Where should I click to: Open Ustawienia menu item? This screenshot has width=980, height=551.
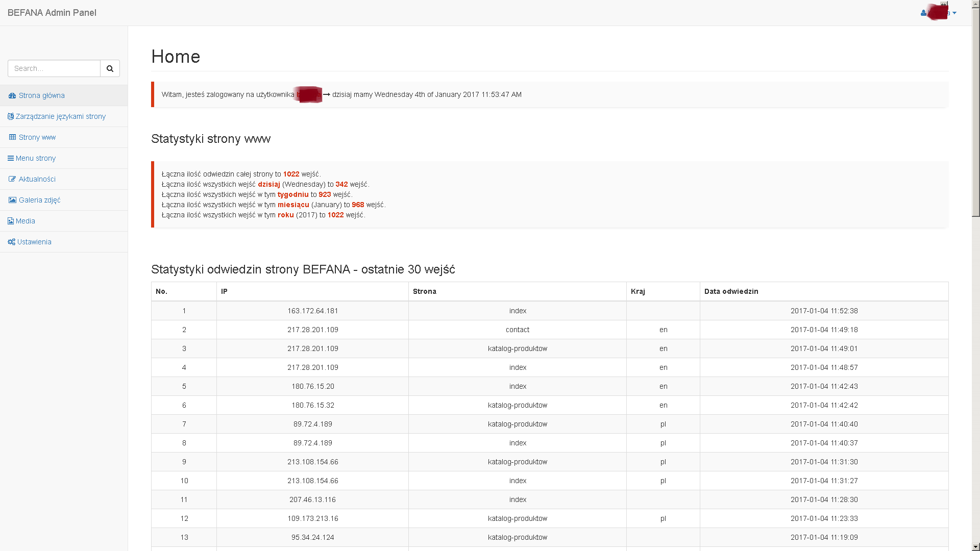coord(34,242)
